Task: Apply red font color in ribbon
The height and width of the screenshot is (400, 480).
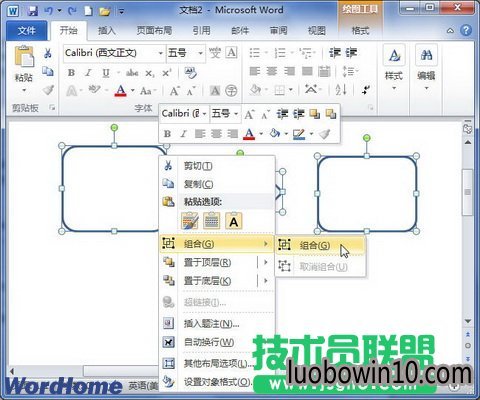Action: [121, 90]
